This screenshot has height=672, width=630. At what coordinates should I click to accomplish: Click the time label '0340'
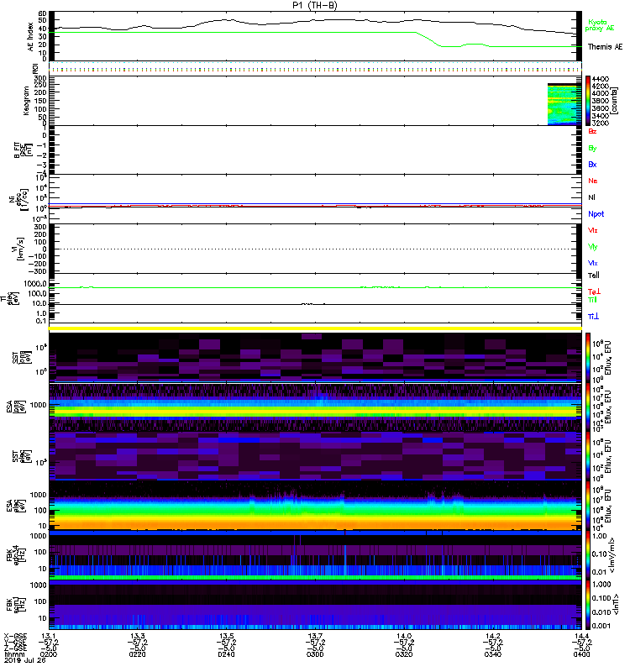pyautogui.click(x=493, y=654)
